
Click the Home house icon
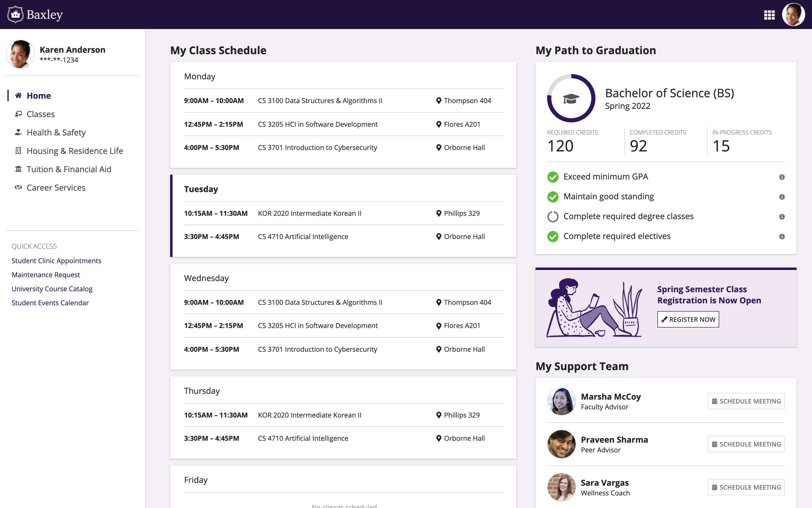pos(18,95)
